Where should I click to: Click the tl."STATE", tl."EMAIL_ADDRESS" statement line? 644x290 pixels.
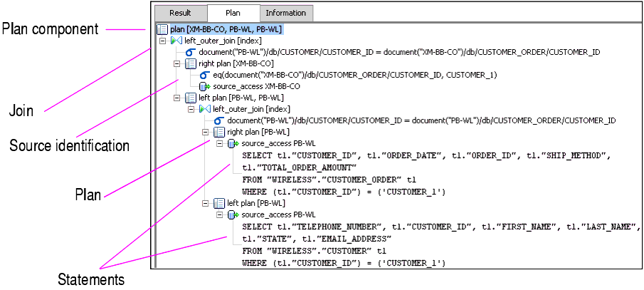[317, 239]
